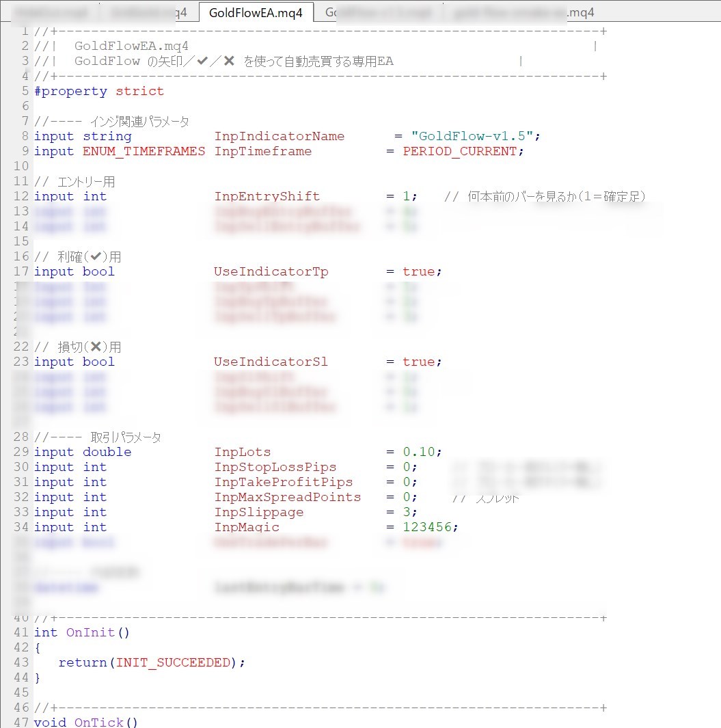Click the ENUM_TIMEFRAMES type keyword
This screenshot has width=721, height=728.
click(x=144, y=151)
